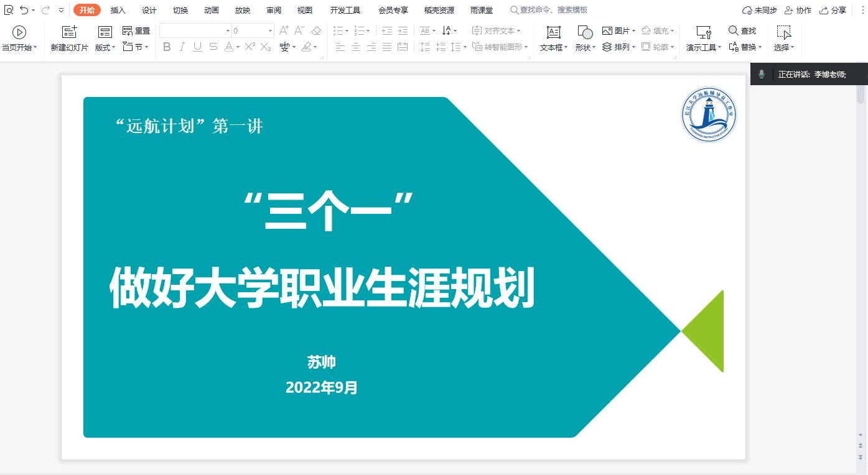
Task: Click the 形状 shapes icon
Action: pyautogui.click(x=585, y=32)
